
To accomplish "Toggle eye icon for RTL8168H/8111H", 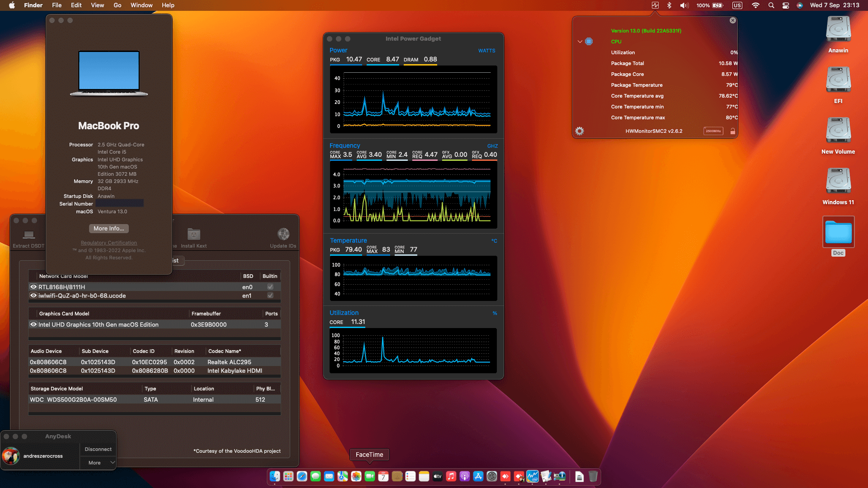I will [33, 287].
